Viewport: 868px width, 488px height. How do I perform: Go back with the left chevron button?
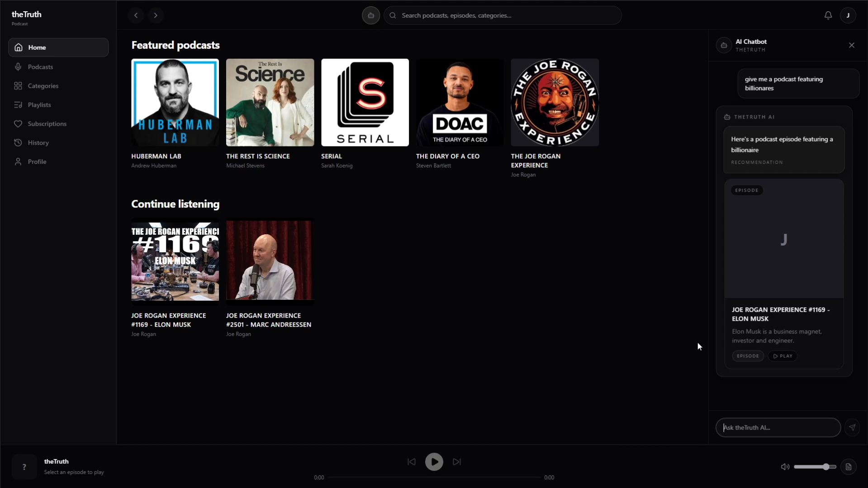[x=136, y=15]
